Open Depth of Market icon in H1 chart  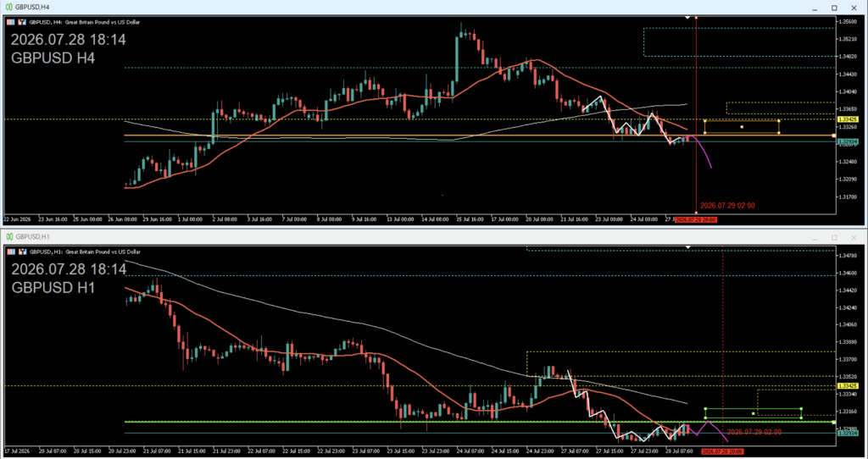click(22, 252)
